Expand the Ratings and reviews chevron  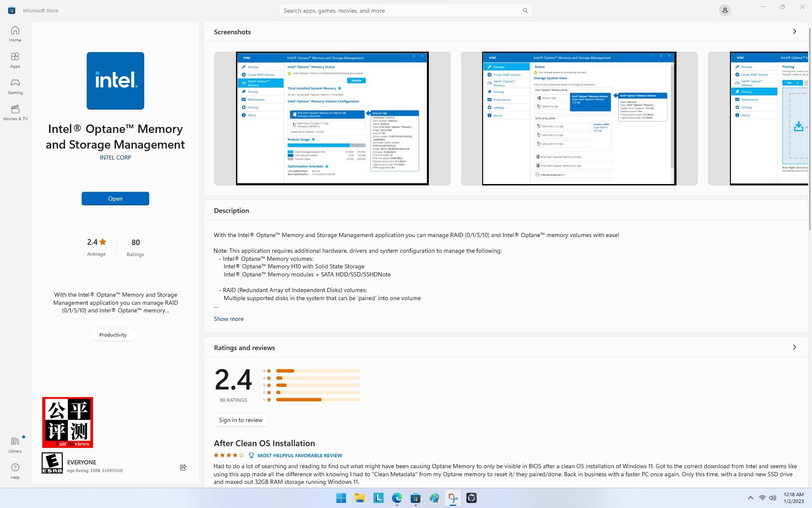click(x=794, y=347)
